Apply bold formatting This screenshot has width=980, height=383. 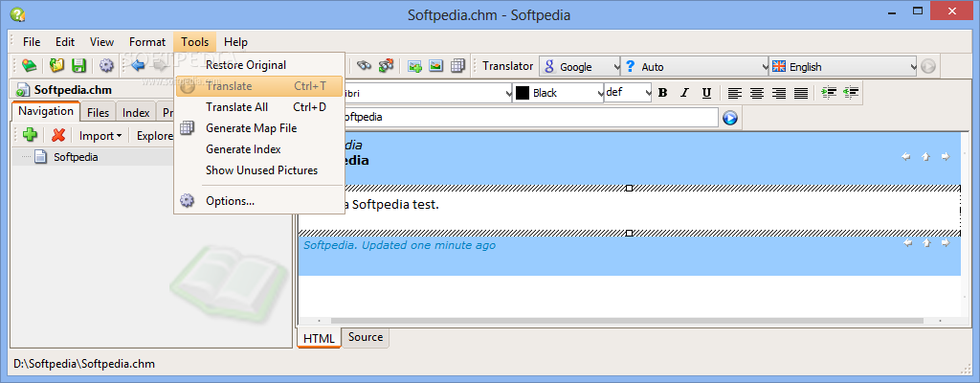tap(663, 93)
